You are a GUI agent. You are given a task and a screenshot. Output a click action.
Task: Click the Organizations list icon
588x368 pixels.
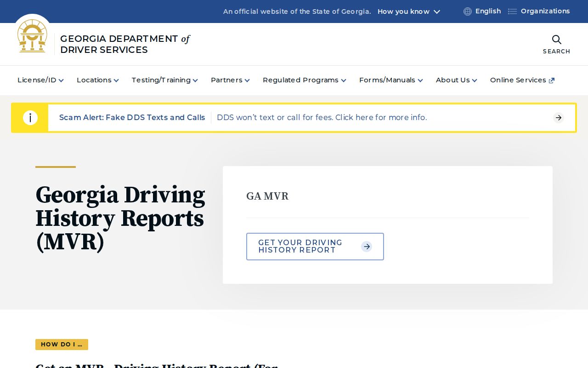click(512, 11)
